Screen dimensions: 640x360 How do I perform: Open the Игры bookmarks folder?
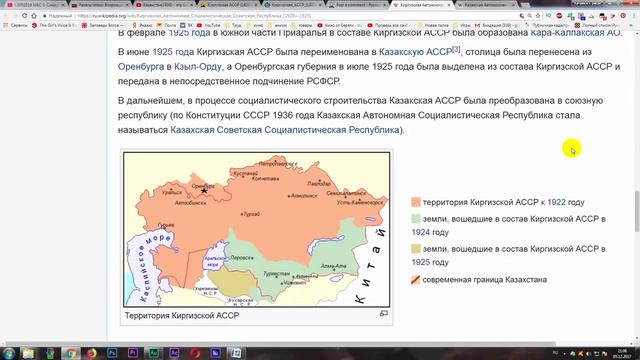coord(462,25)
